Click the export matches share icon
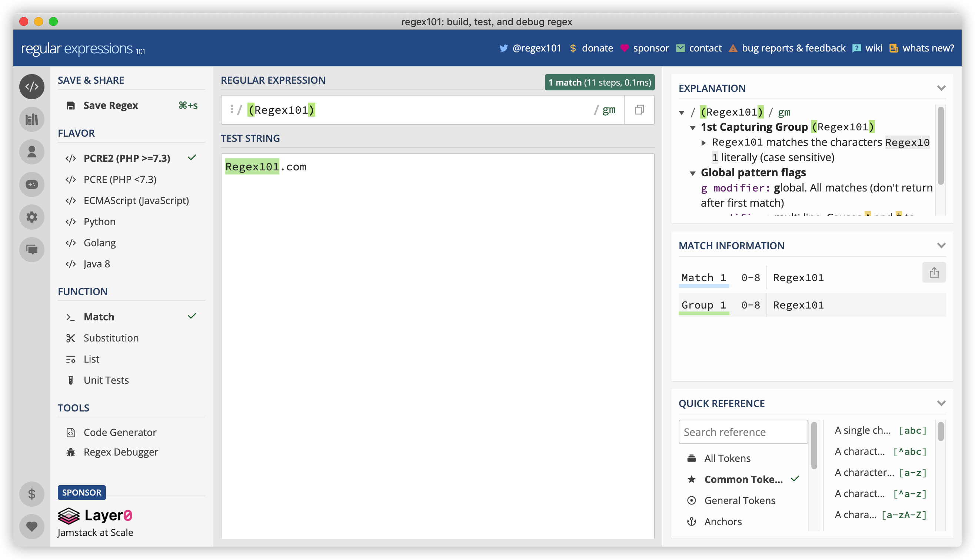This screenshot has height=560, width=975. [x=934, y=273]
